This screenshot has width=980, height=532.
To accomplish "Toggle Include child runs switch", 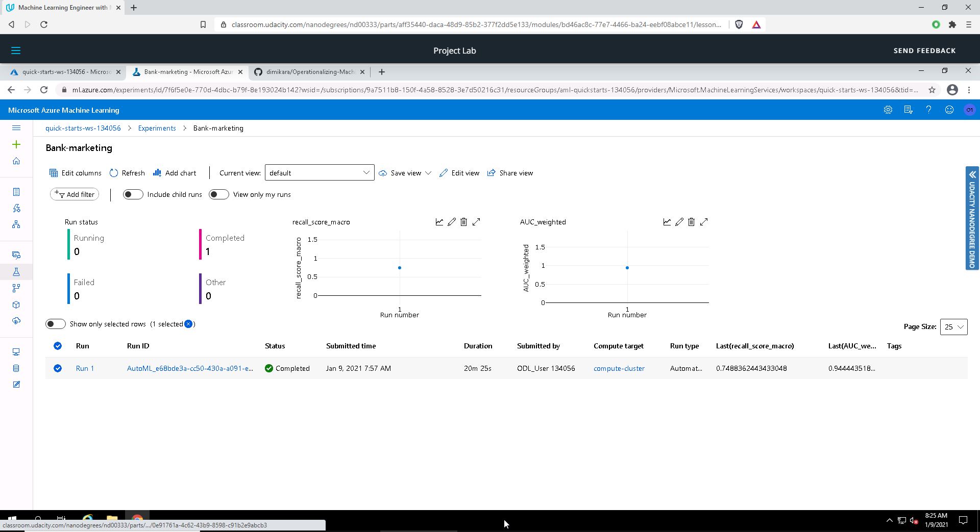I will coord(133,194).
